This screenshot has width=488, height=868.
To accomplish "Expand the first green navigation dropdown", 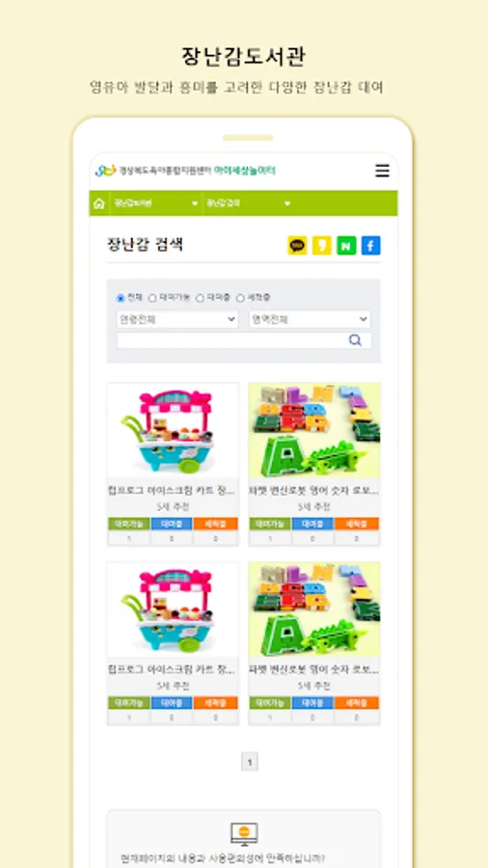I will click(x=156, y=203).
